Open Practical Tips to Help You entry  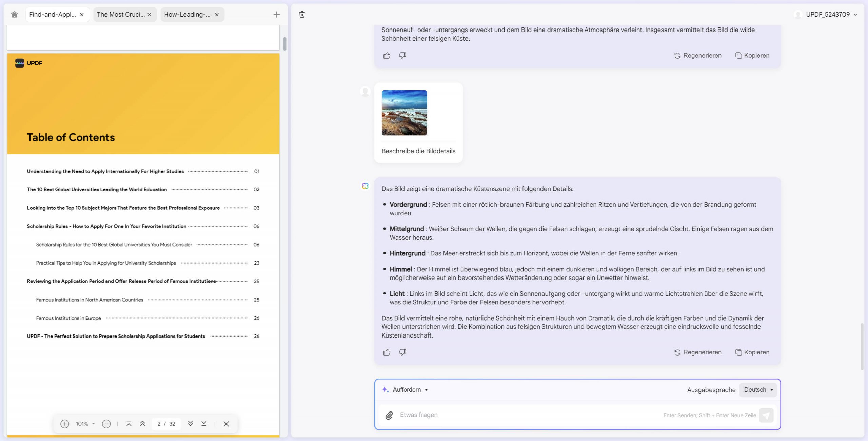pyautogui.click(x=147, y=263)
